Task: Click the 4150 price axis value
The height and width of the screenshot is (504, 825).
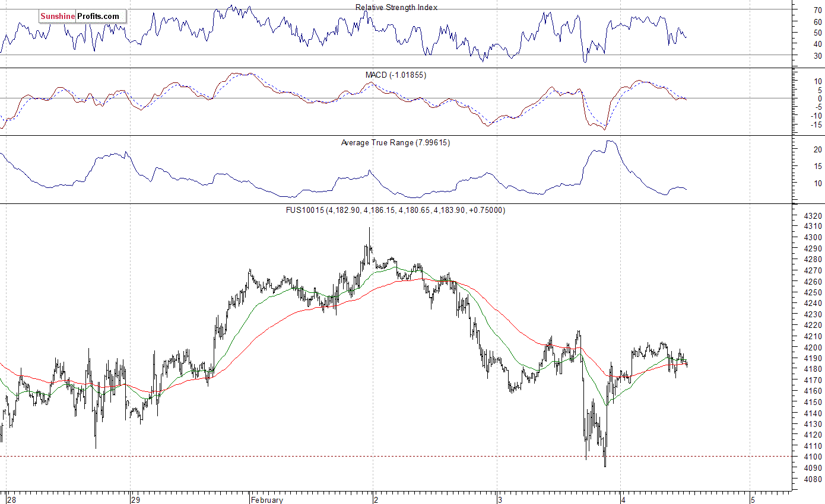Action: tap(813, 402)
